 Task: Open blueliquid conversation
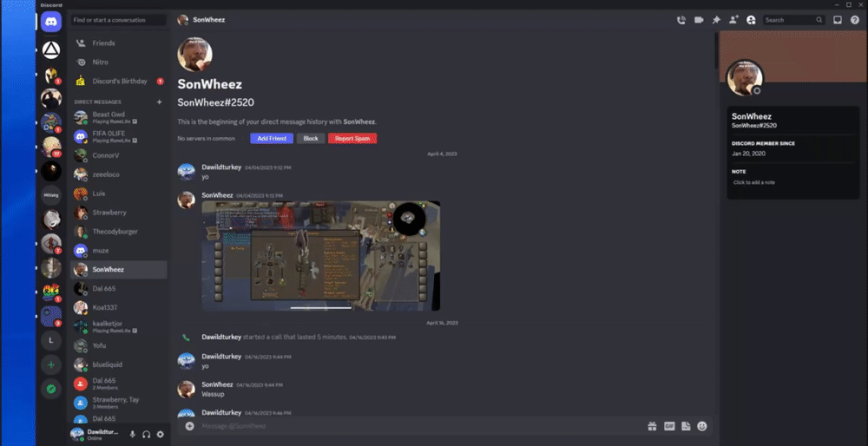(119, 364)
